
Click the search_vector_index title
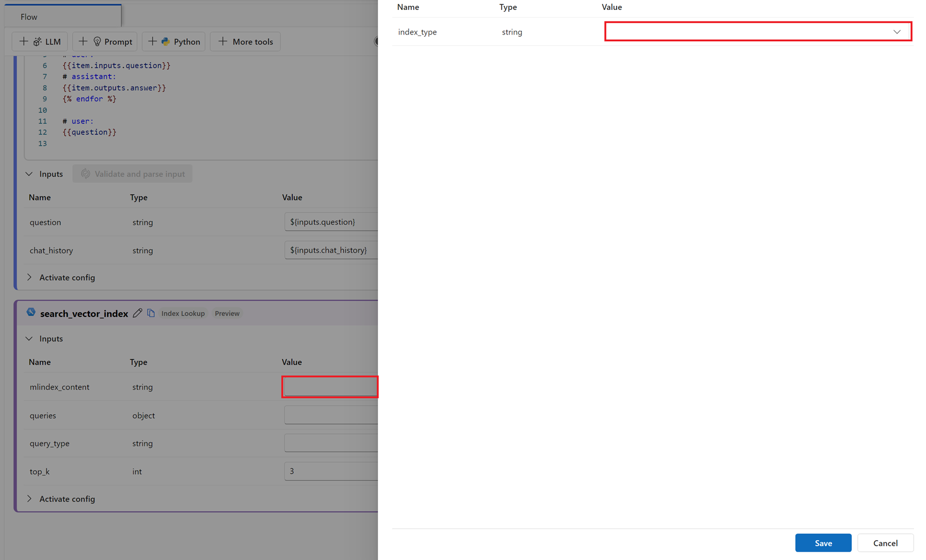84,313
